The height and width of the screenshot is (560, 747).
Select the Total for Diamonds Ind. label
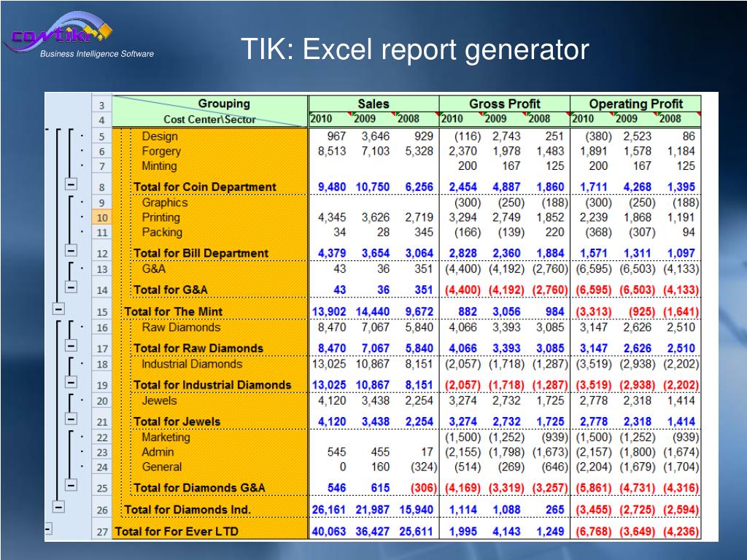(187, 510)
